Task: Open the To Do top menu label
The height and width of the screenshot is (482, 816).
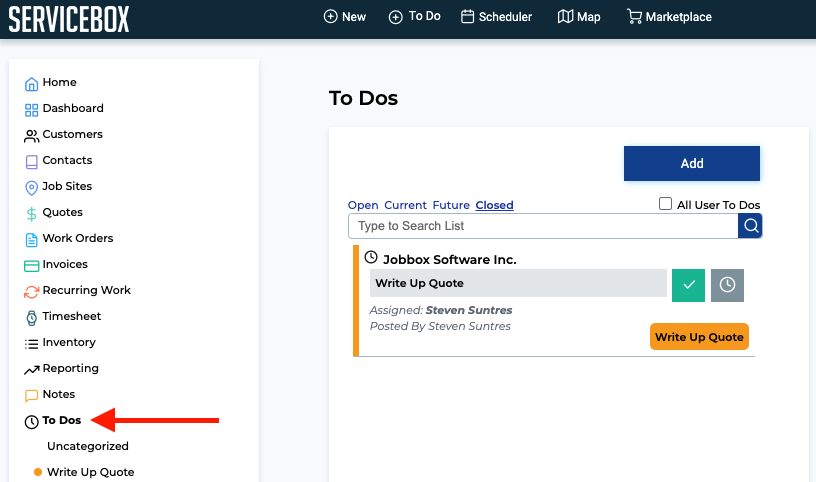Action: point(425,16)
